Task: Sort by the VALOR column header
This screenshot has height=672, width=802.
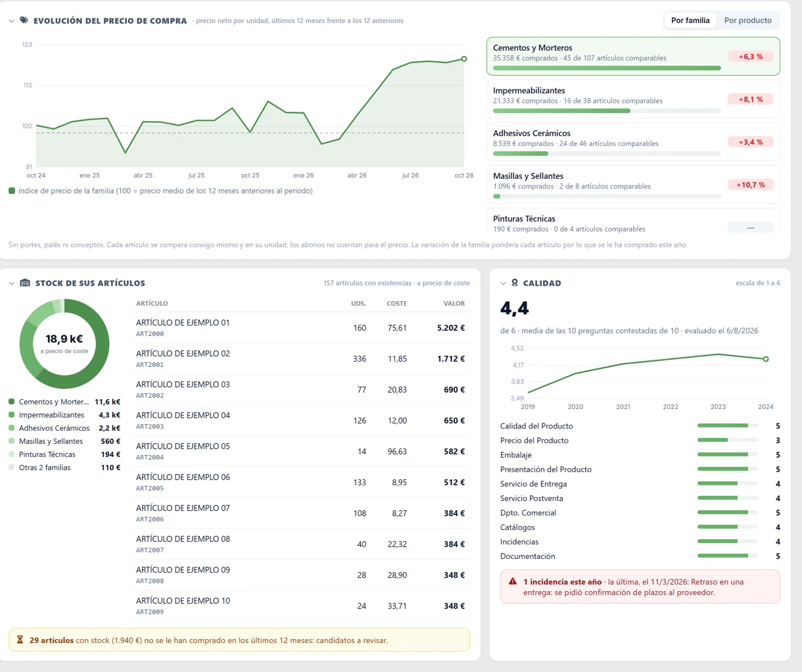Action: click(x=454, y=304)
